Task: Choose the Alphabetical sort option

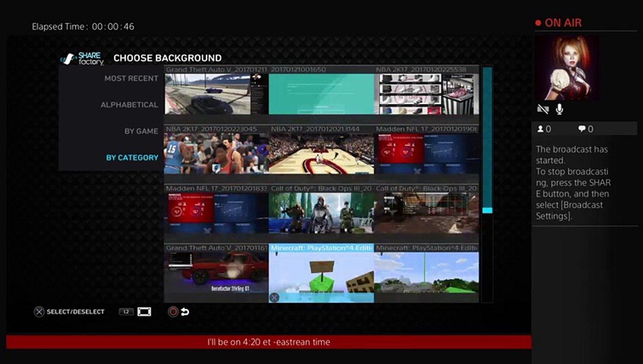Action: click(129, 105)
